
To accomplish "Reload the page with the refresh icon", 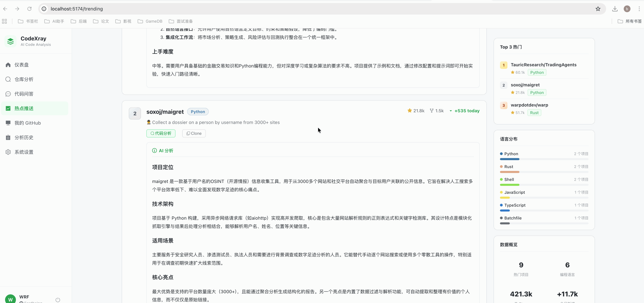I will (29, 9).
